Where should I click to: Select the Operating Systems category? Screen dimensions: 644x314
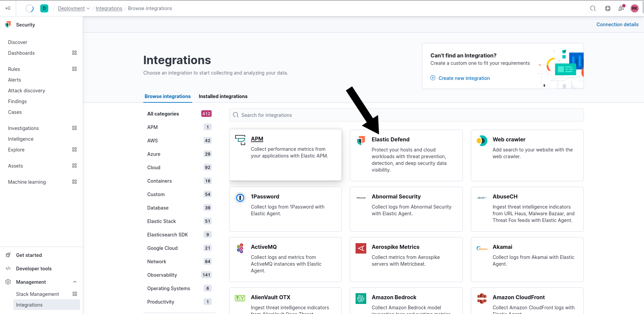pos(179,288)
